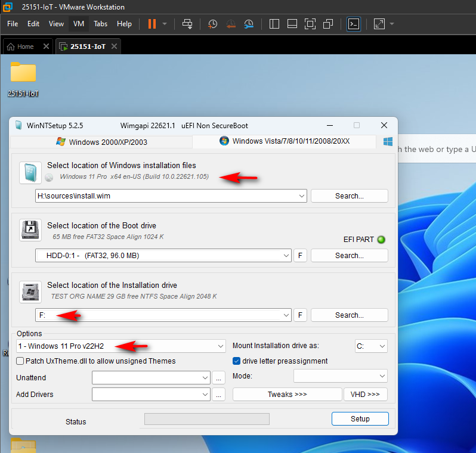The width and height of the screenshot is (476, 453).
Task: Switch to Unity mode icon
Action: [328, 24]
